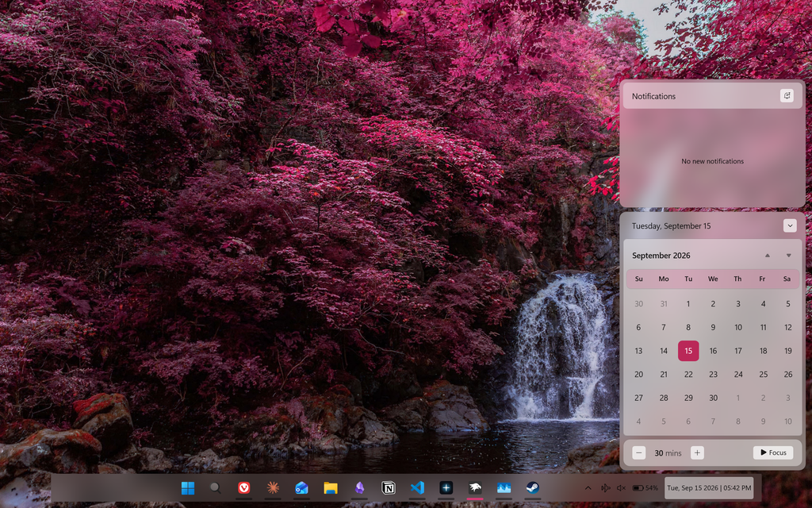The image size is (812, 508).
Task: Select August 30 in the calendar
Action: [x=638, y=304]
